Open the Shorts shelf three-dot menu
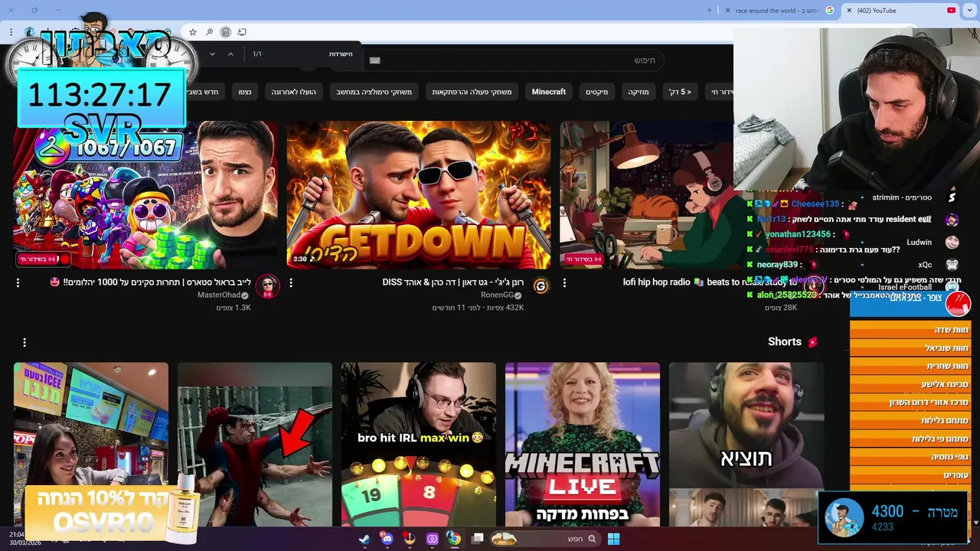Viewport: 980px width, 551px height. tap(24, 343)
